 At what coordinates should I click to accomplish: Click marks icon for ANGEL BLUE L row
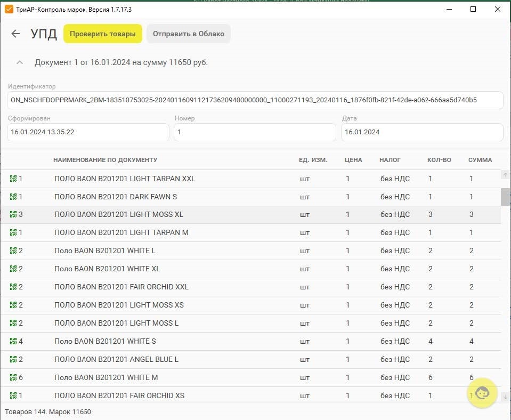(13, 359)
